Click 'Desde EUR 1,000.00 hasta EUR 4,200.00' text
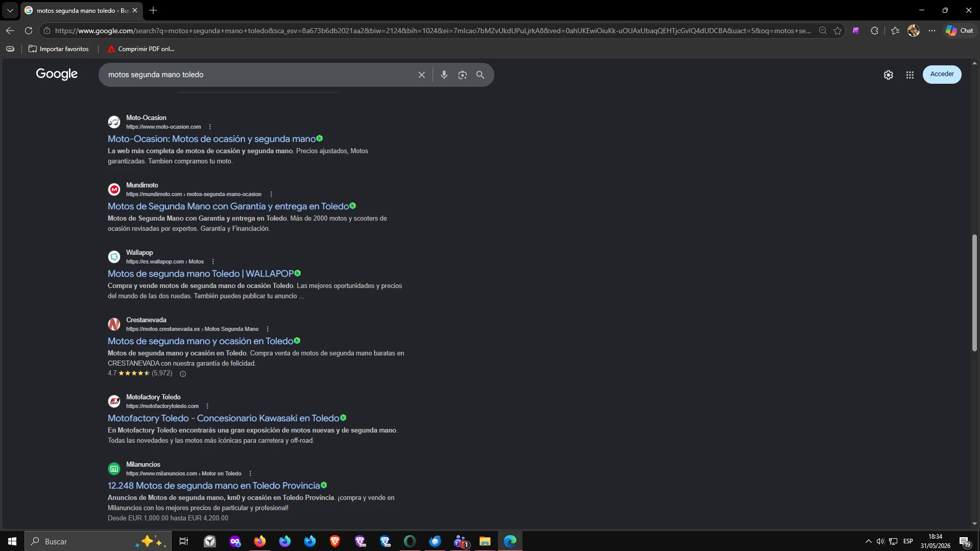 pos(168,518)
